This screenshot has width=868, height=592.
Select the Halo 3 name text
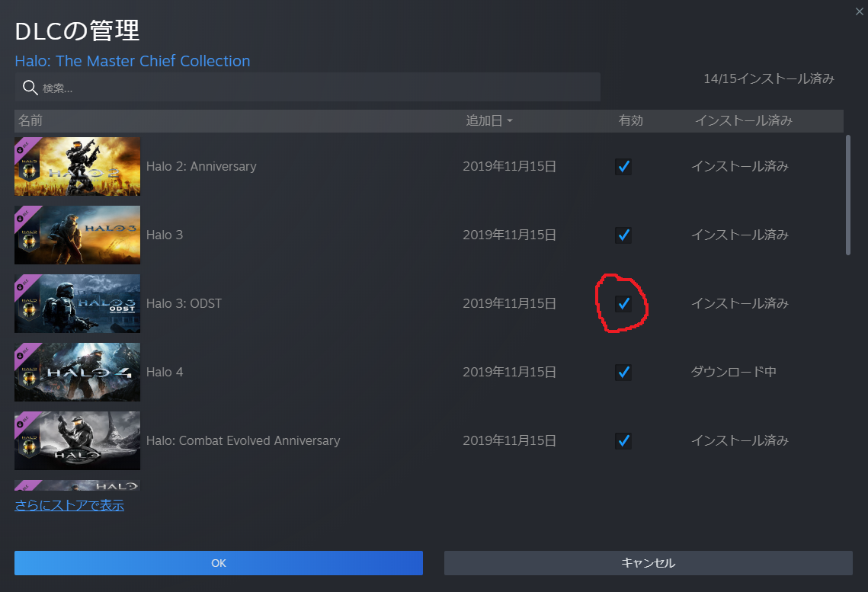point(165,235)
